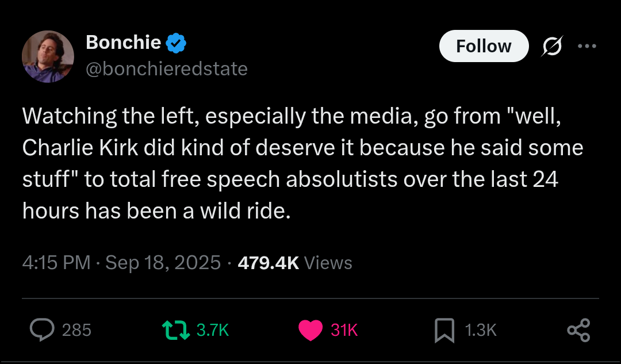Toggle the green repost arrows icon
Image resolution: width=621 pixels, height=364 pixels.
point(175,329)
